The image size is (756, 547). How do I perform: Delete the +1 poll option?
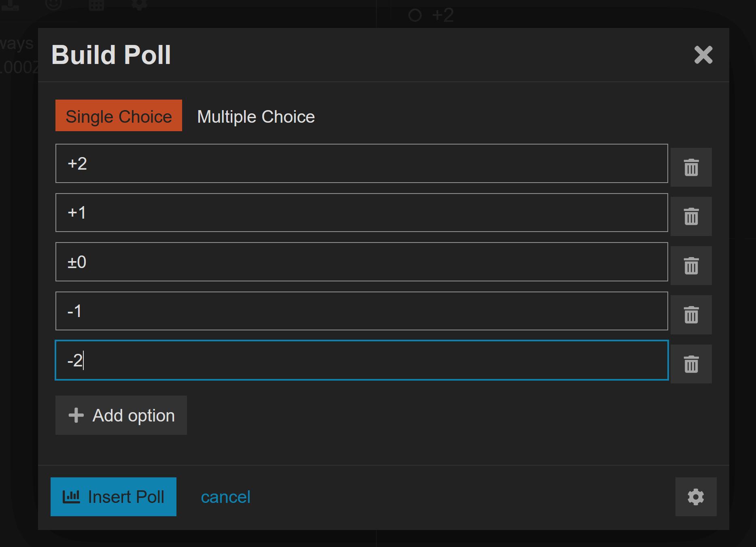point(691,216)
